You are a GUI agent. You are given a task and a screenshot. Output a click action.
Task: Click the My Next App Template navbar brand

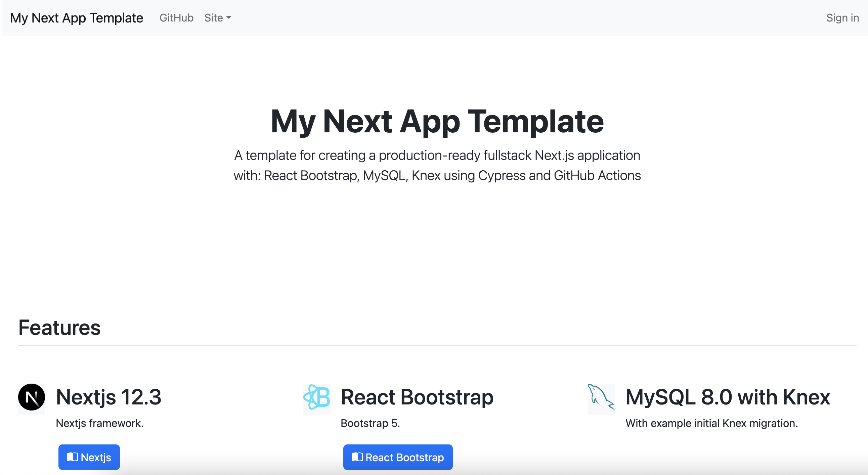[x=77, y=18]
